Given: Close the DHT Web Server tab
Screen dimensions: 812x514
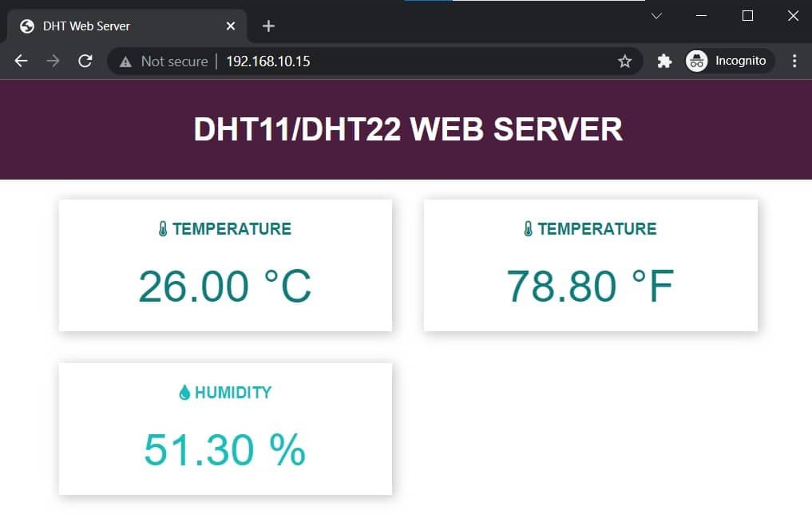Looking at the screenshot, I should pyautogui.click(x=231, y=26).
